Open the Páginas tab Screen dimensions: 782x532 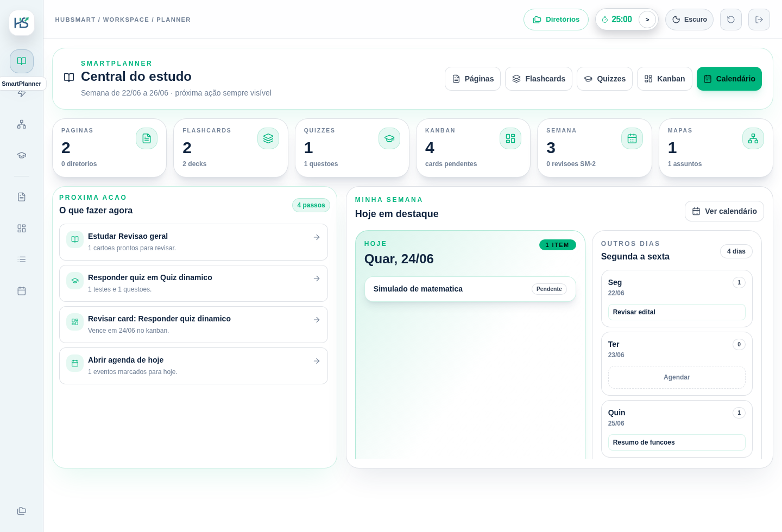pyautogui.click(x=472, y=79)
